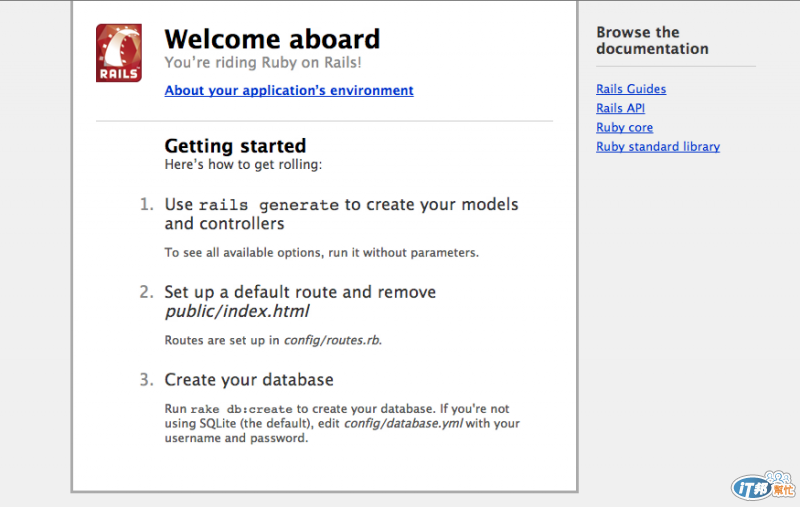Click 'Here's how to get rolling:' text
This screenshot has width=800, height=507.
pos(243,164)
